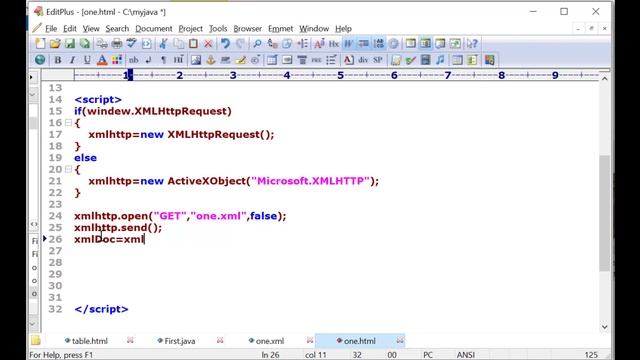Undo the last edit
Image resolution: width=640 pixels, height=360 pixels.
(x=225, y=43)
